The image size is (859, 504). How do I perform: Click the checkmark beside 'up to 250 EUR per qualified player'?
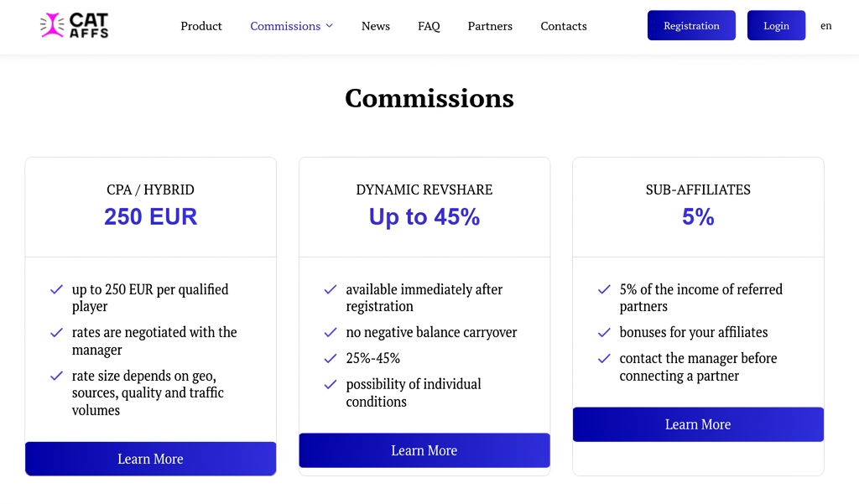56,289
